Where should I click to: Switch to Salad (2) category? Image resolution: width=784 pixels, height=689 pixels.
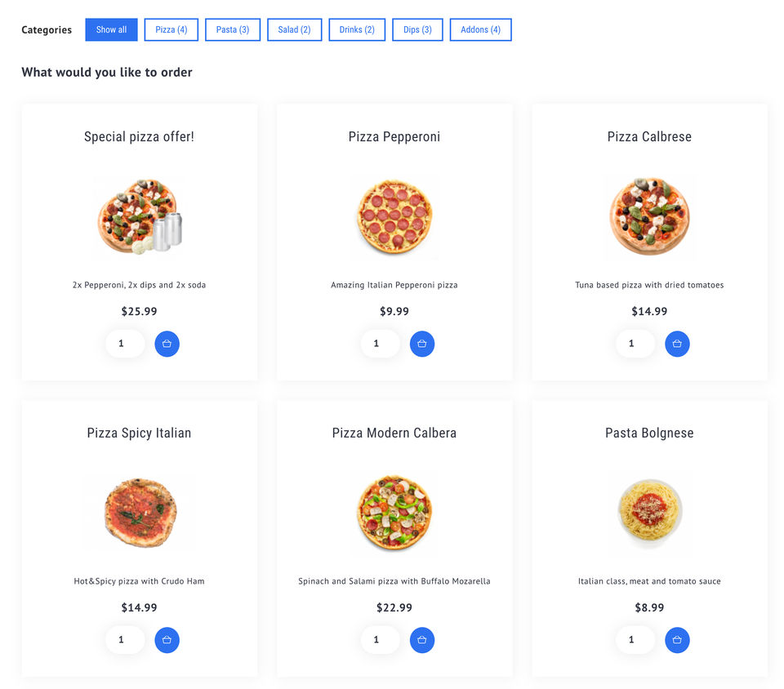click(294, 30)
